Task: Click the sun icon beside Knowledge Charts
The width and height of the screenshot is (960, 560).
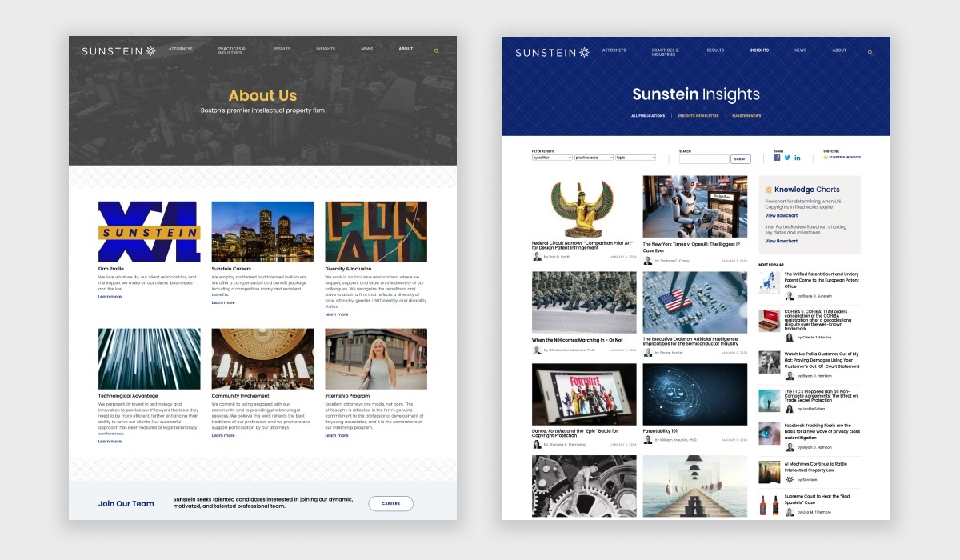Action: coord(769,190)
